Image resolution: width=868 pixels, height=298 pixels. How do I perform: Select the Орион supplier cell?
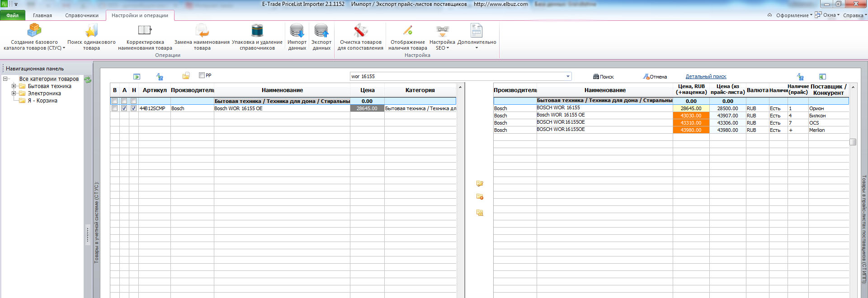tap(828, 108)
